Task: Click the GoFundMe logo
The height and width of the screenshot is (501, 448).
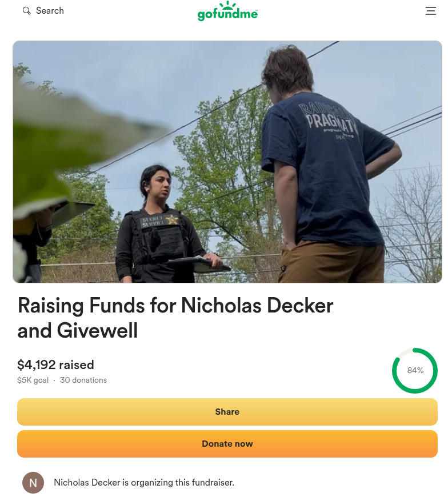Action: pos(227,11)
